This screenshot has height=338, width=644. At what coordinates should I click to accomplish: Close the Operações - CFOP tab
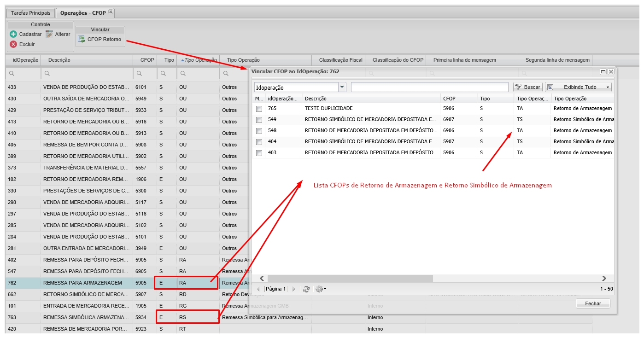(x=111, y=12)
